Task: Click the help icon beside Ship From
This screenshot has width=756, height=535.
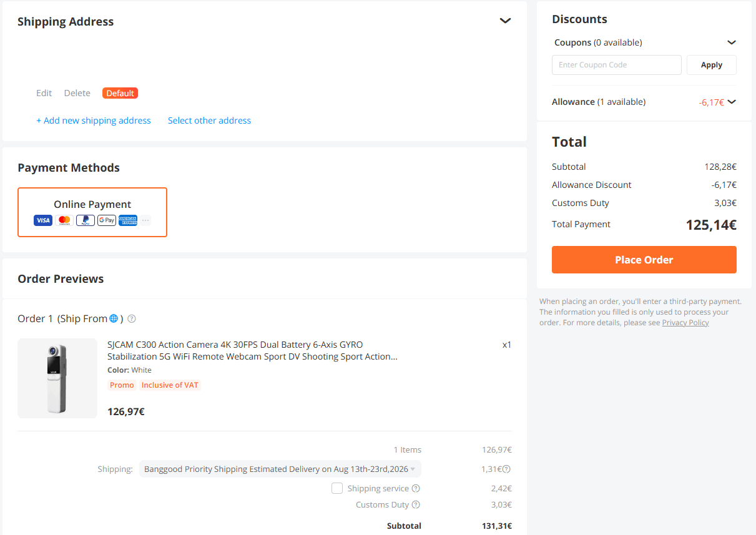Action: 132,319
